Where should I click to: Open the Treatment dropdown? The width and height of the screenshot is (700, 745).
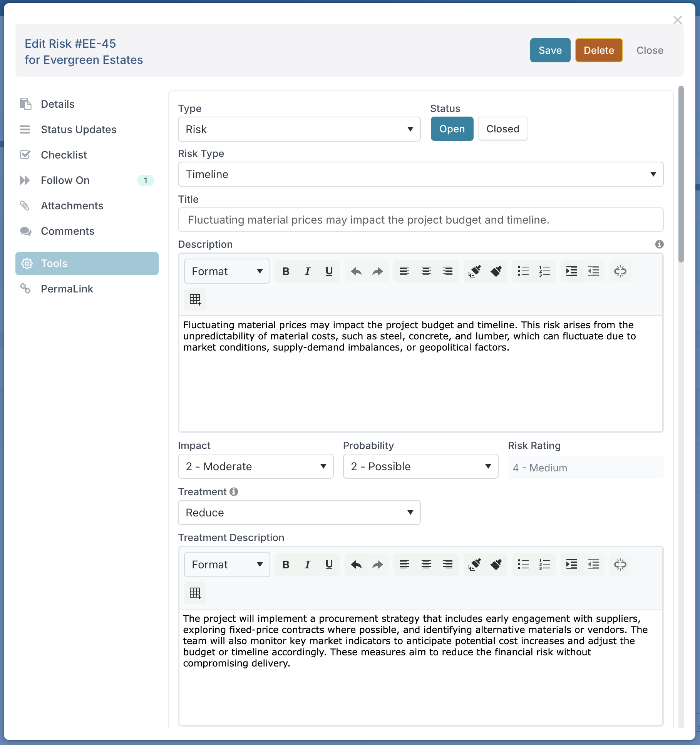pos(299,513)
